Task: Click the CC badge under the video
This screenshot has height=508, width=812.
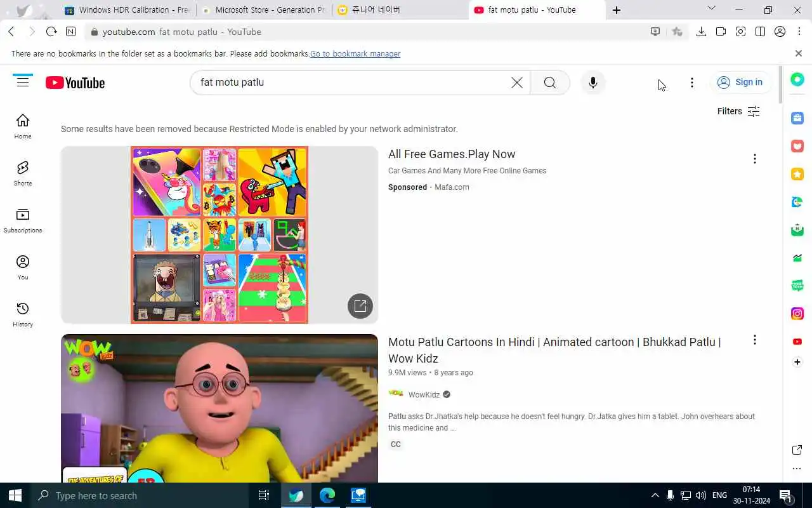Action: click(x=396, y=444)
